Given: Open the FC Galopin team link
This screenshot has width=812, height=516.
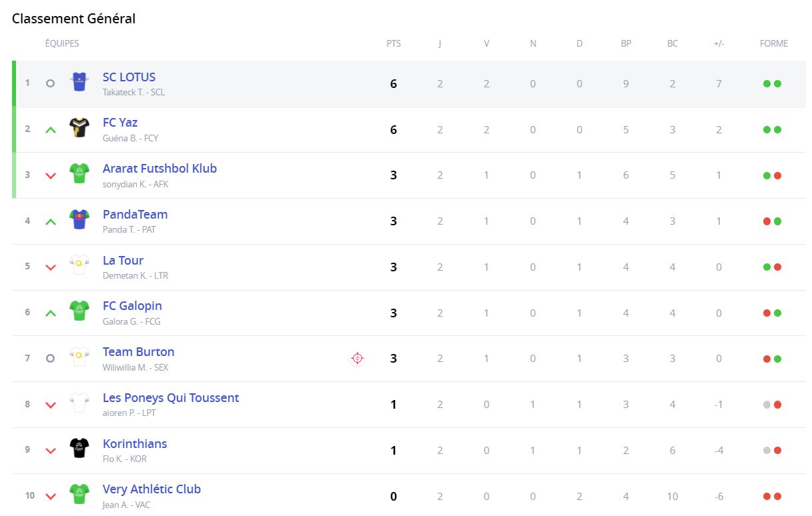Looking at the screenshot, I should pos(132,306).
